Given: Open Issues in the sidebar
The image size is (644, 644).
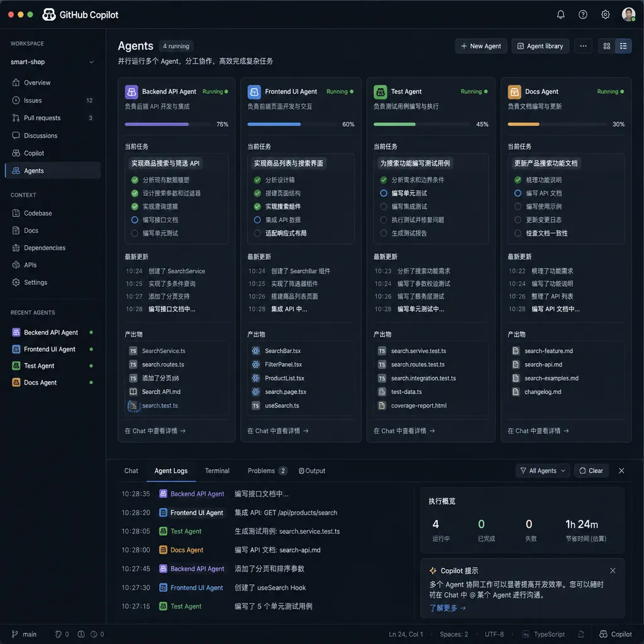Looking at the screenshot, I should (x=53, y=100).
